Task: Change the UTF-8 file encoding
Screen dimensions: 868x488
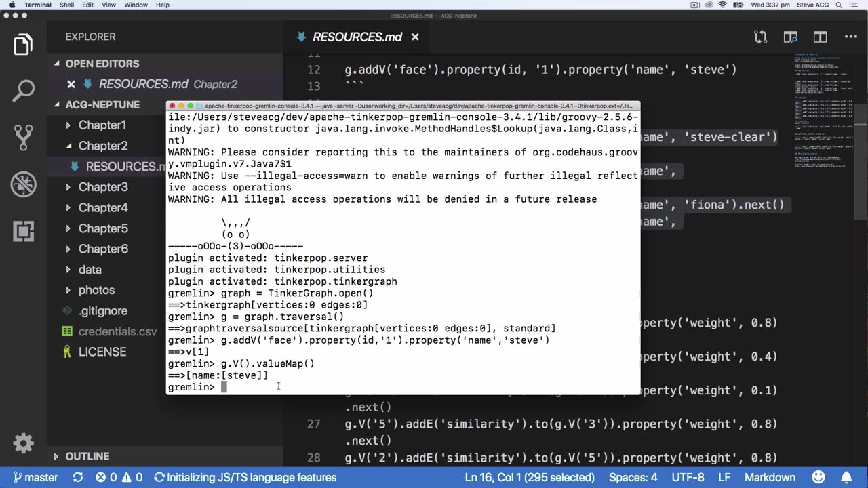Action: [687, 477]
